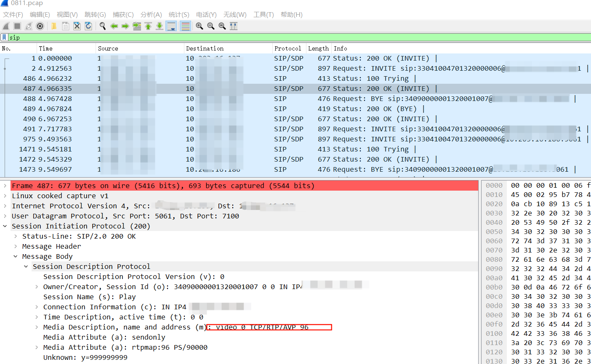Viewport: 591px width, 364px height.
Task: Select packet 486 Status 100 Trying
Action: (x=295, y=79)
